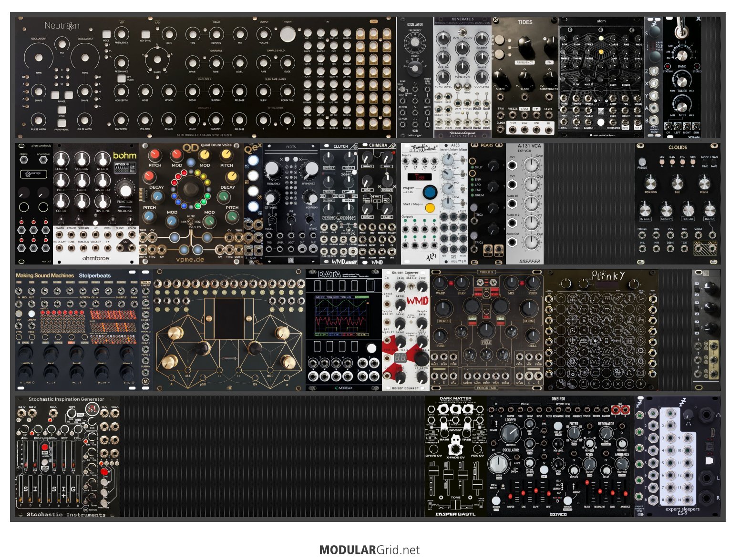Click the A-131 VCA Audio Out jack
The width and height of the screenshot is (740, 560).
[513, 242]
